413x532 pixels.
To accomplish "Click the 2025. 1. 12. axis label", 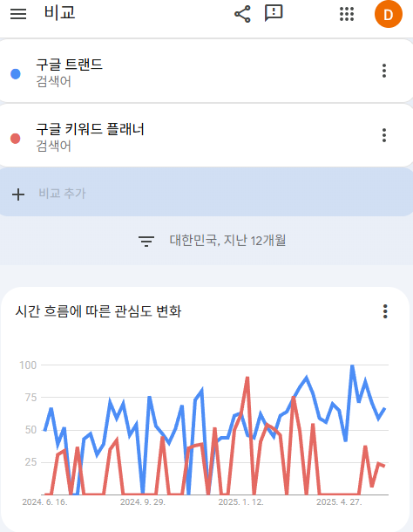I will pyautogui.click(x=240, y=502).
